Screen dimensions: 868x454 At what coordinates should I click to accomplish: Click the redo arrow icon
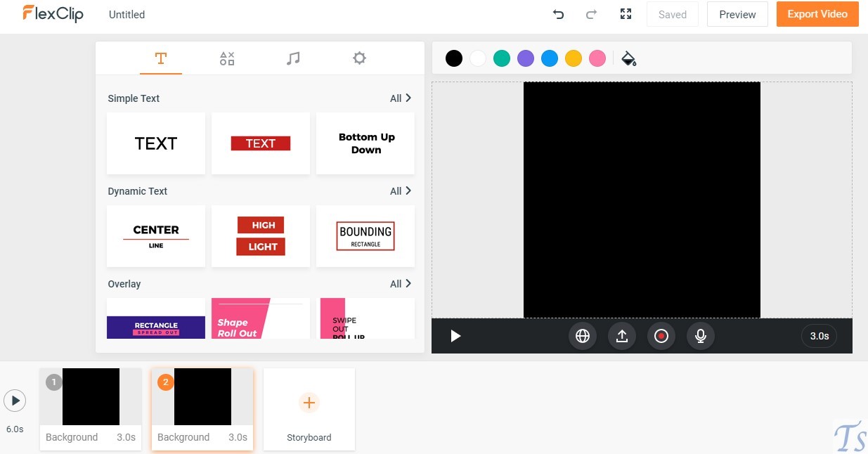pos(592,14)
